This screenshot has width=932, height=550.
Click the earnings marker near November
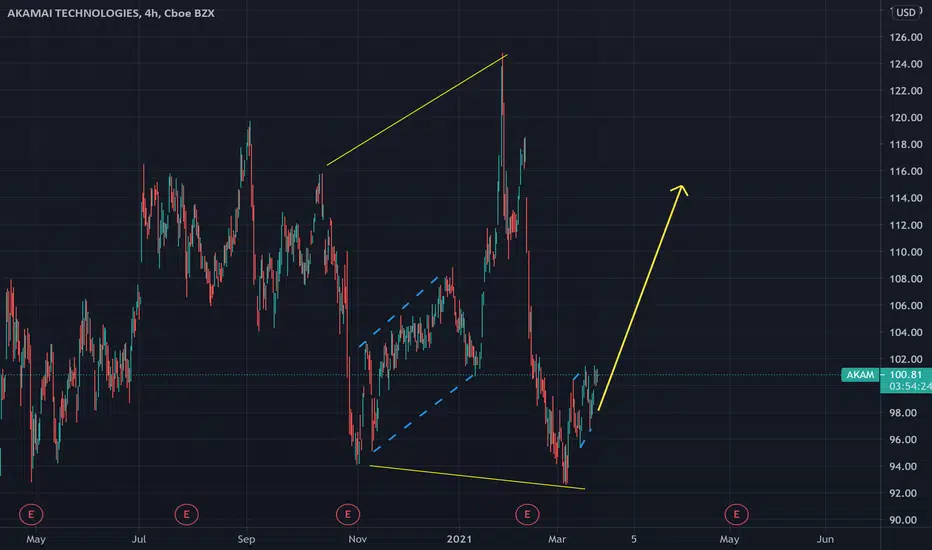point(348,514)
